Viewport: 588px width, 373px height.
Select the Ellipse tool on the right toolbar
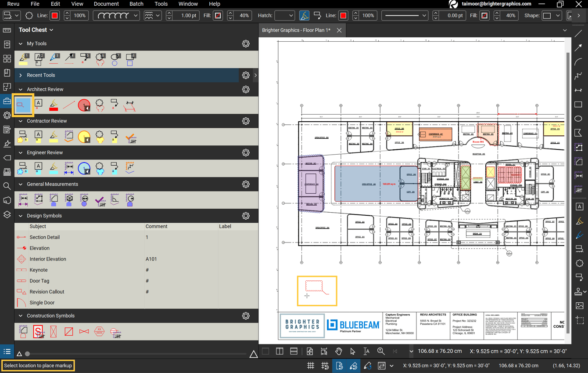[x=578, y=119]
